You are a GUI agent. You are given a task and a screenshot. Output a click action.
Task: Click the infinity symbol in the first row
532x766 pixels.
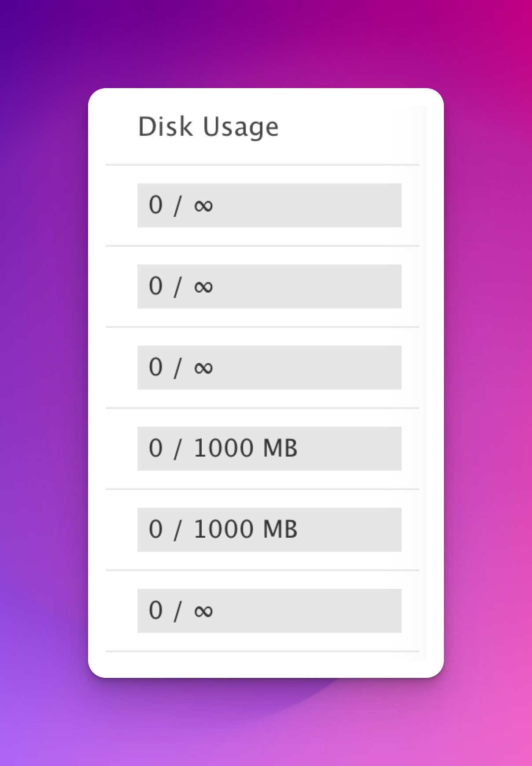(203, 206)
